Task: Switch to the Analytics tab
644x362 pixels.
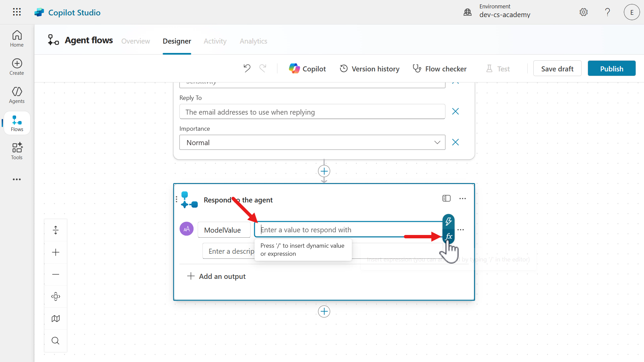Action: (x=253, y=41)
